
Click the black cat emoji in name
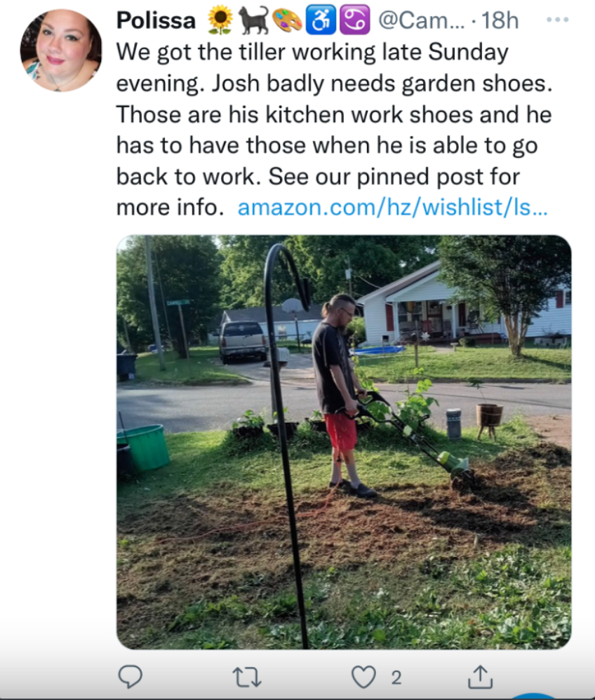(254, 20)
